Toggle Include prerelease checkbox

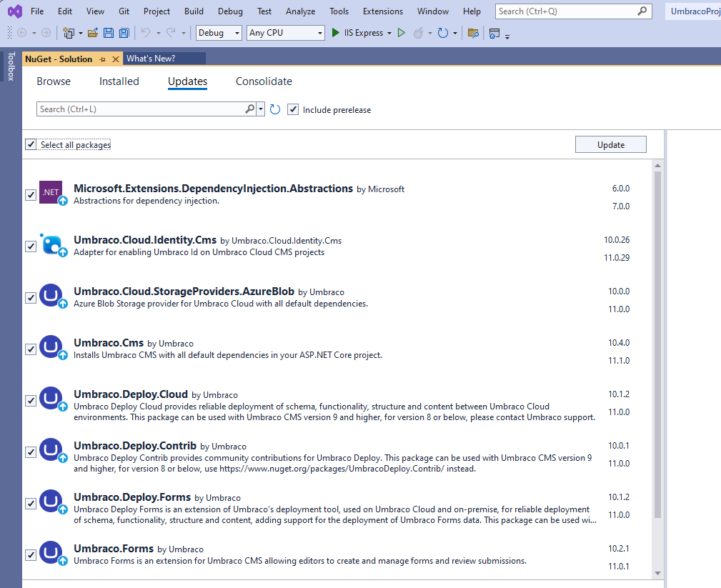tap(293, 109)
